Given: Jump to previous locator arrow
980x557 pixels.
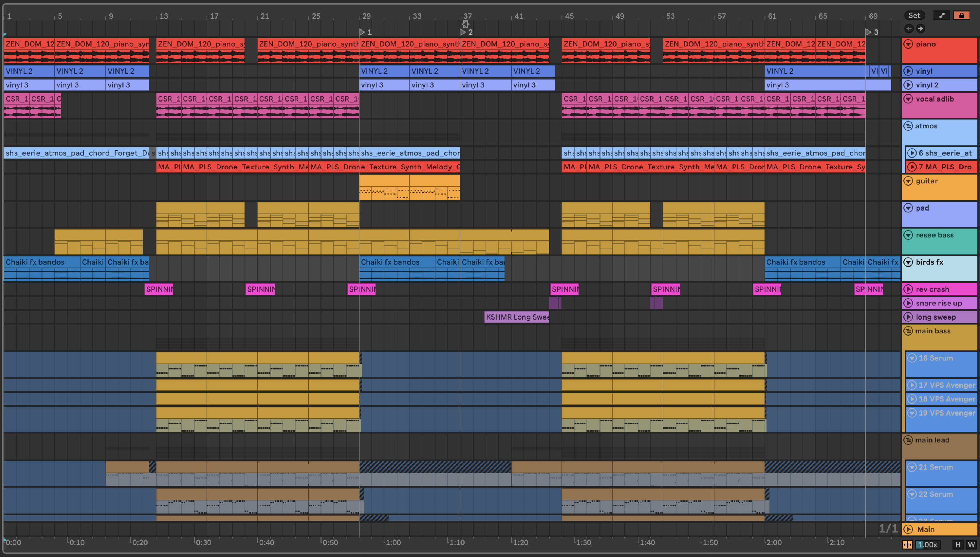Looking at the screenshot, I should [x=909, y=28].
